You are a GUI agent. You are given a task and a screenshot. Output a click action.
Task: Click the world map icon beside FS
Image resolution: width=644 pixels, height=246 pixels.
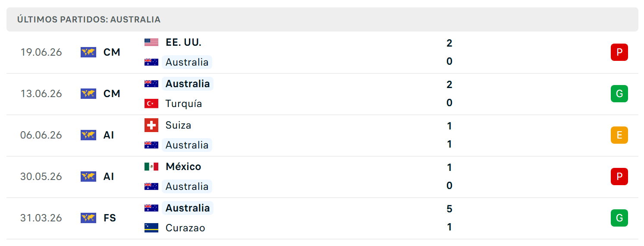(x=88, y=218)
